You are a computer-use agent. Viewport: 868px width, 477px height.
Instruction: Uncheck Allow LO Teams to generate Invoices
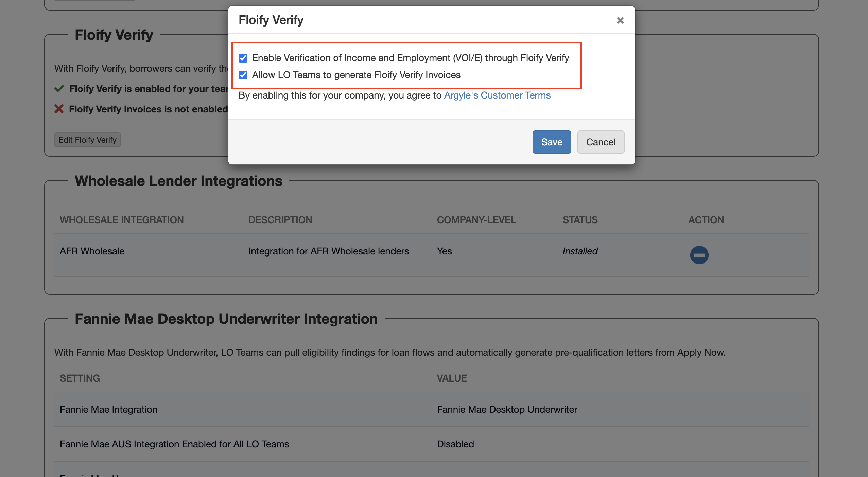[243, 75]
